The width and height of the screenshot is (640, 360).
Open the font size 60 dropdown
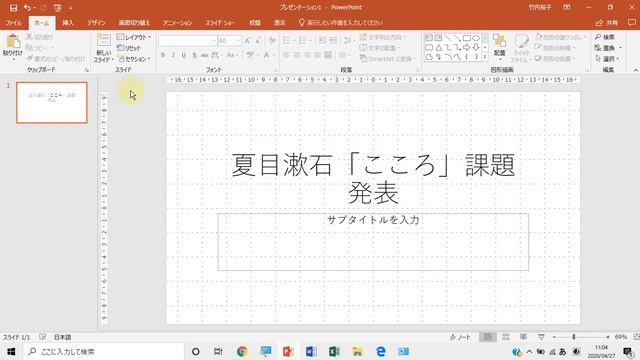(238, 41)
